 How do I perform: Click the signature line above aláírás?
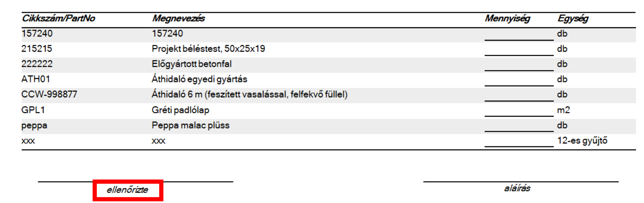[x=521, y=182]
